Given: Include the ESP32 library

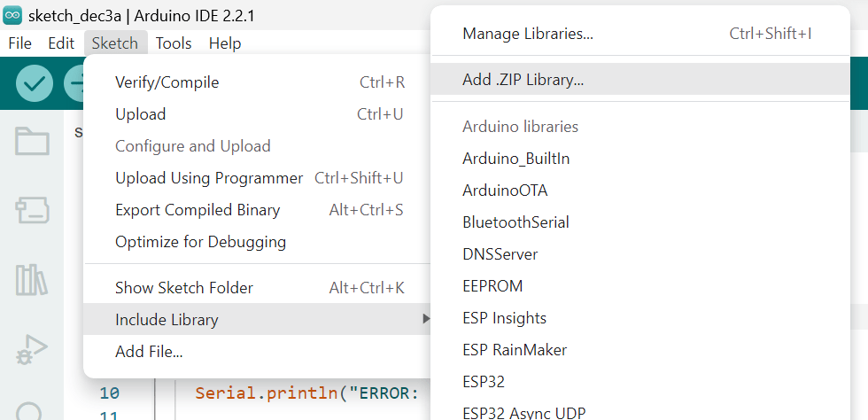Looking at the screenshot, I should [x=640, y=382].
